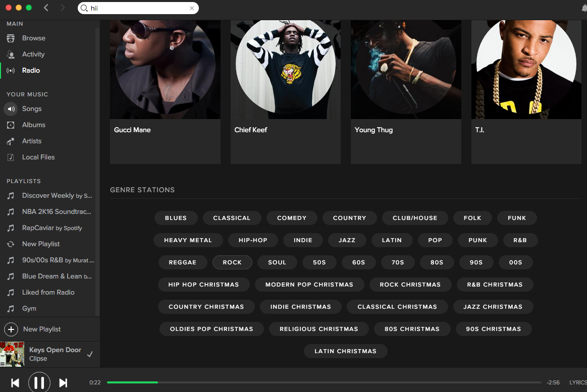Open Radio in the sidebar
Image resolution: width=587 pixels, height=392 pixels.
(x=31, y=71)
